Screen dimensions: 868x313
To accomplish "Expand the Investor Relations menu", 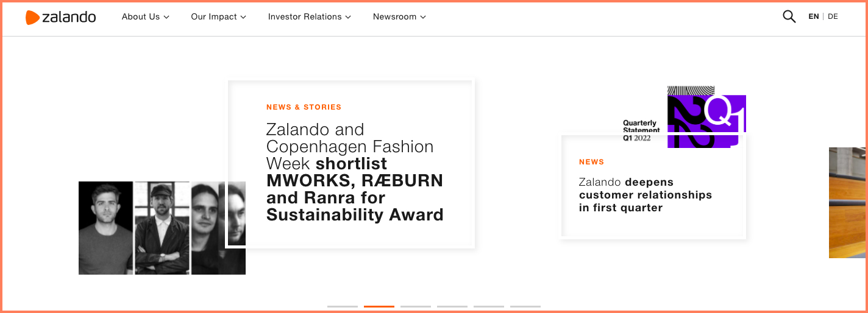I will (x=310, y=16).
